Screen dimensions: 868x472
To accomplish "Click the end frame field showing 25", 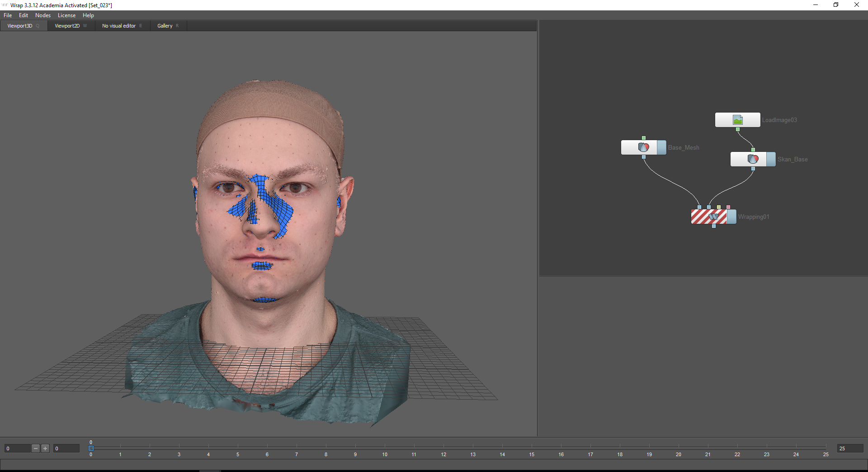I will point(850,448).
